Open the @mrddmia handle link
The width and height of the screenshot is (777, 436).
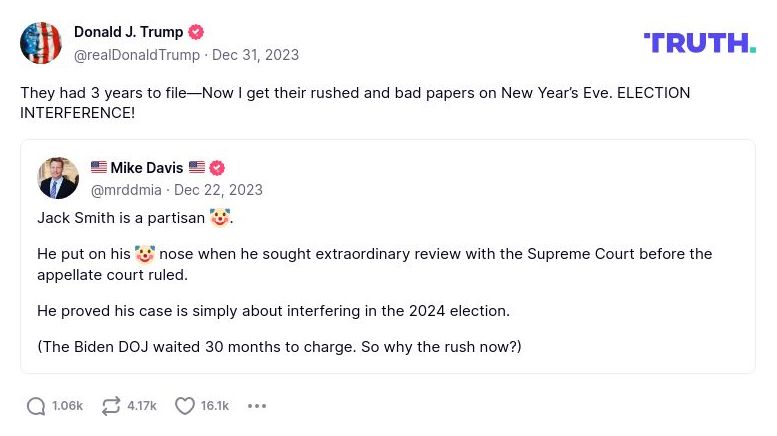126,190
